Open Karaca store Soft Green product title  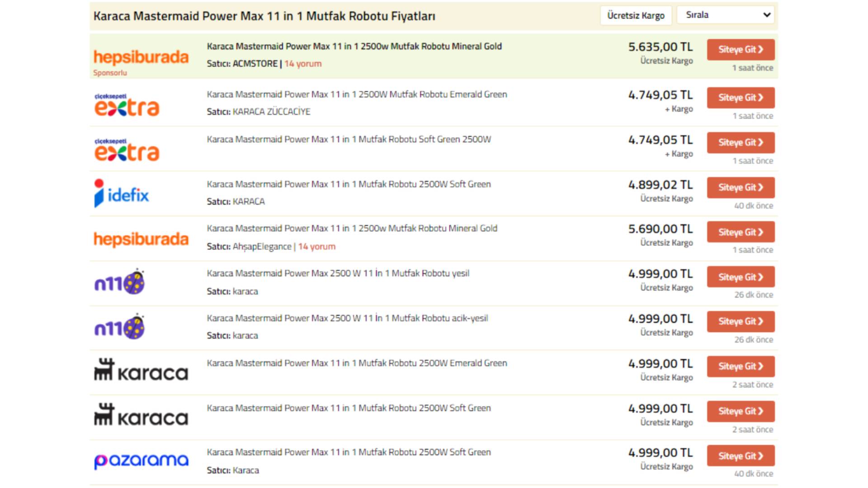[x=349, y=408]
